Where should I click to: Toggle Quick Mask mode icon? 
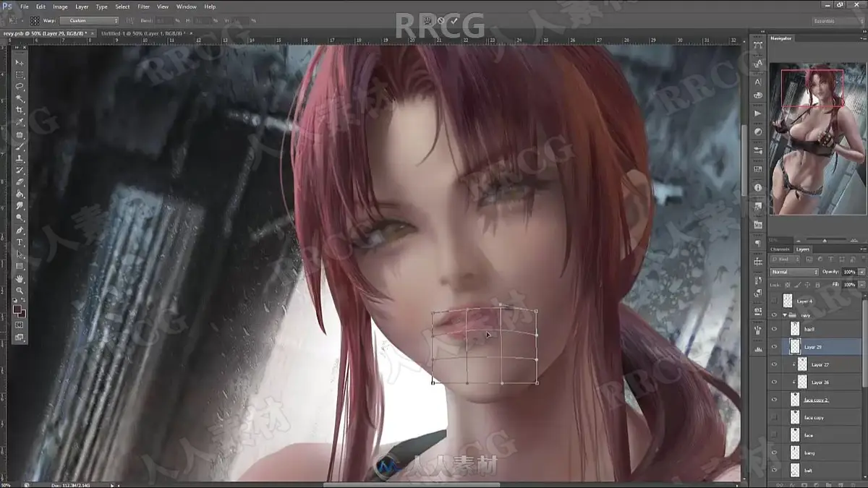(20, 325)
